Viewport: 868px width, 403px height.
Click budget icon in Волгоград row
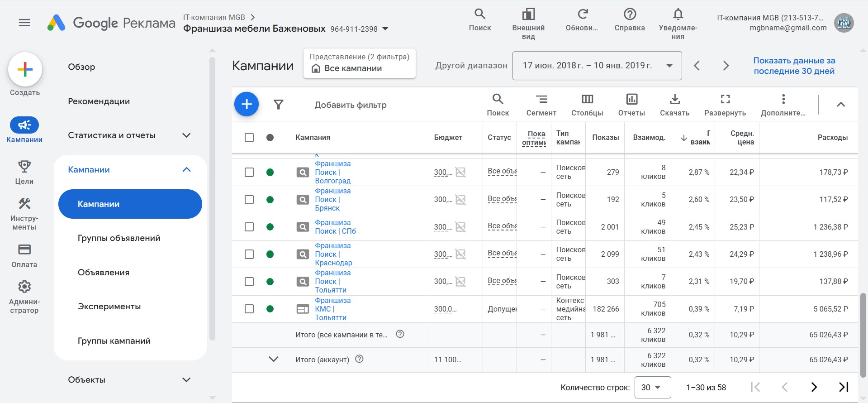click(x=460, y=172)
